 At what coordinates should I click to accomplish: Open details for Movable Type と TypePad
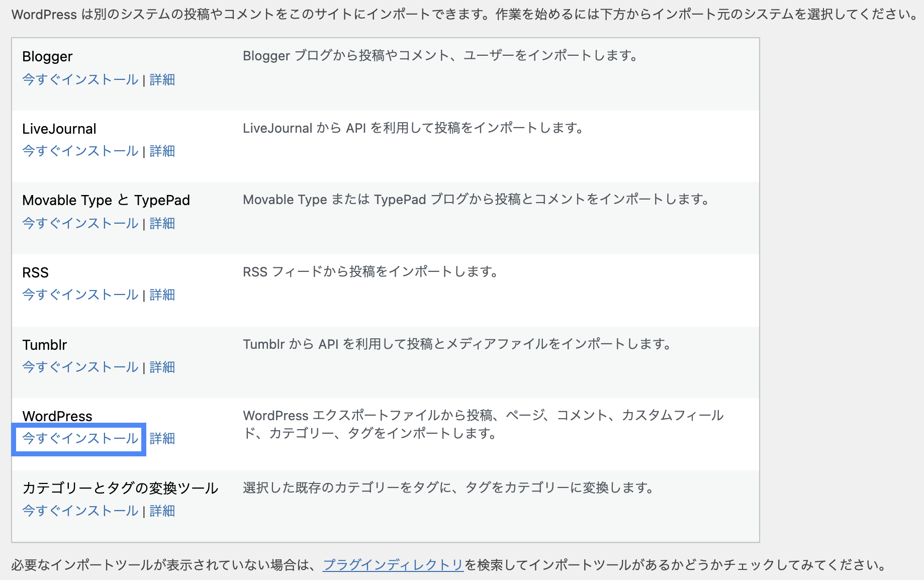point(162,223)
